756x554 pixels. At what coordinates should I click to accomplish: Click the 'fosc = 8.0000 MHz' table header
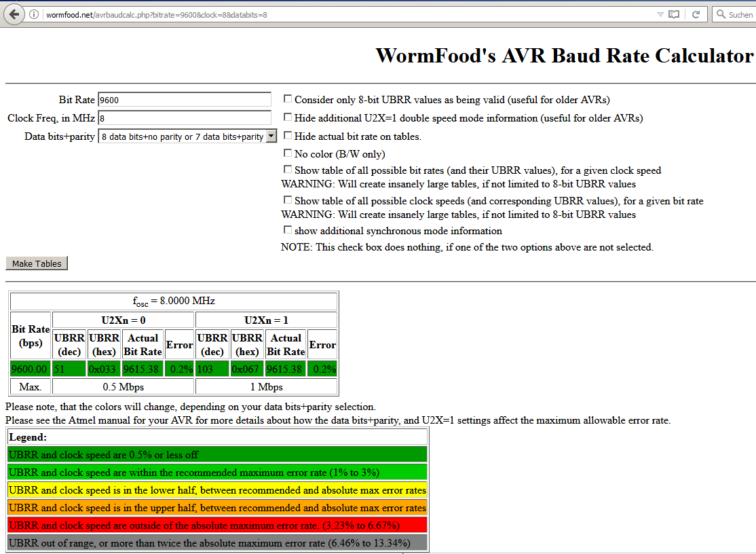[x=174, y=301]
